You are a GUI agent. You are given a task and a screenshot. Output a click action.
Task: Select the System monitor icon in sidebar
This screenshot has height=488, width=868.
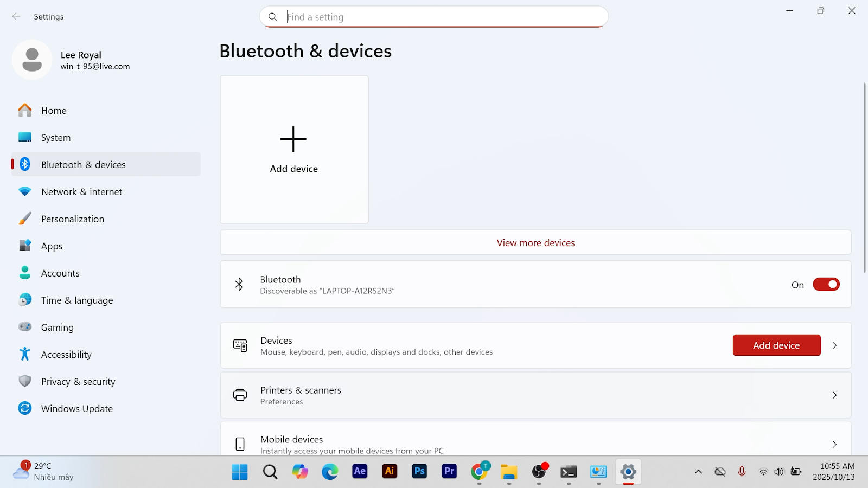tap(25, 137)
